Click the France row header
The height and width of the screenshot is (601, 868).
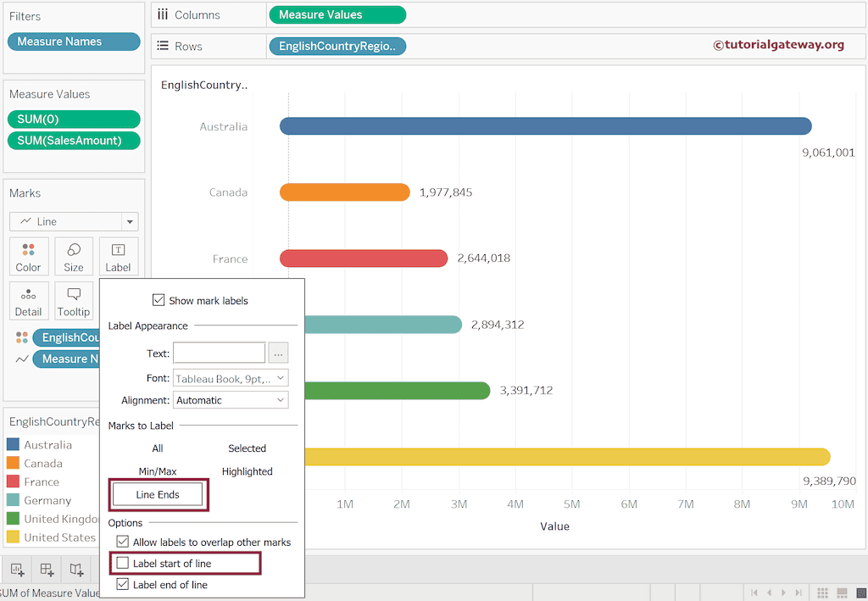click(231, 259)
